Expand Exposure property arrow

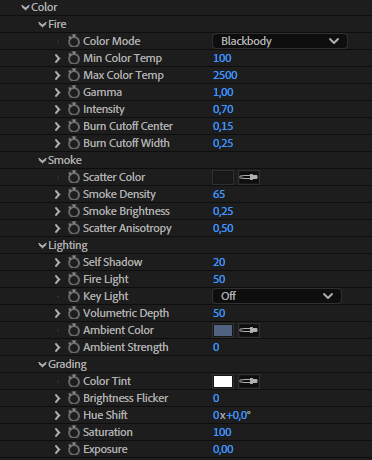coord(57,449)
